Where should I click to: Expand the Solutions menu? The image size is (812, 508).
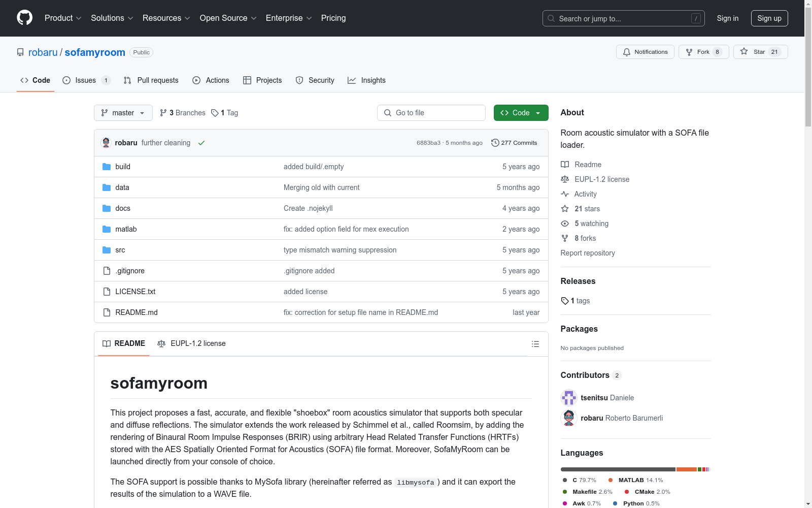pyautogui.click(x=112, y=18)
